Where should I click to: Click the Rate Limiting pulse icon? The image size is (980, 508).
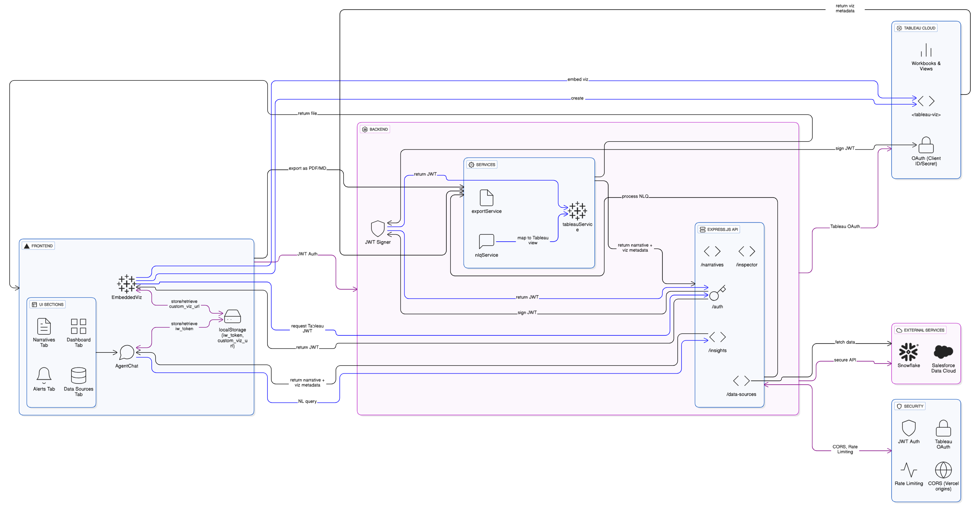(x=908, y=470)
